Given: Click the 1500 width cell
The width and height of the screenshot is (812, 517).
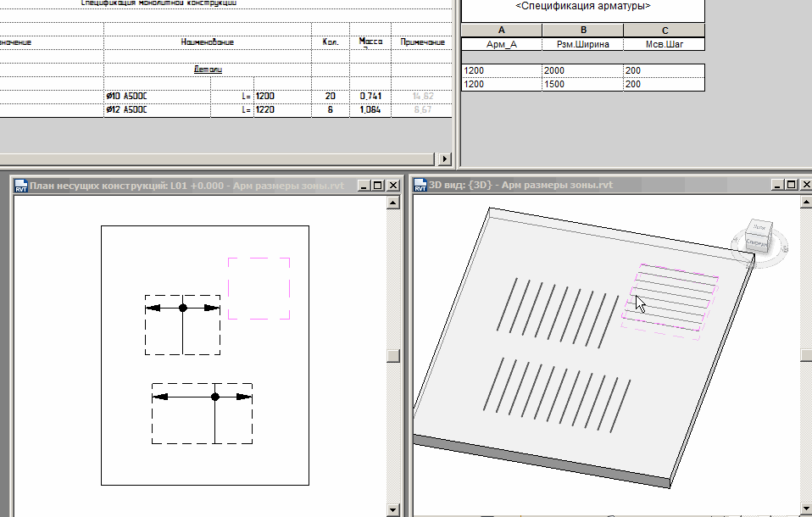Looking at the screenshot, I should click(583, 84).
